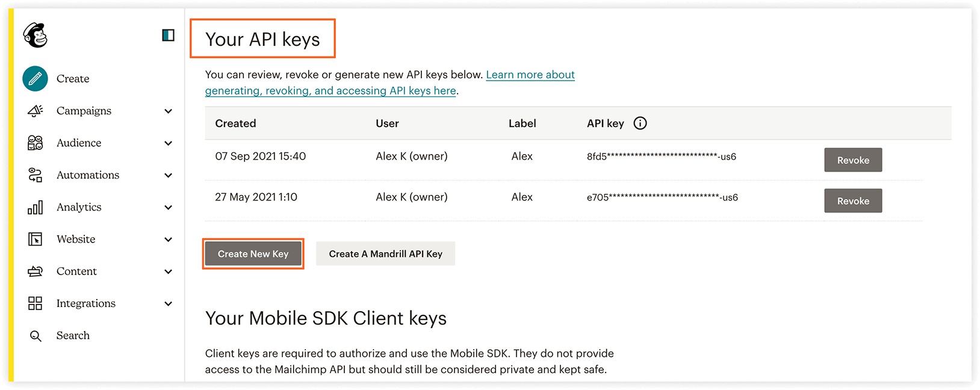Toggle the sidebar collapse icon
980x390 pixels.
point(169,35)
